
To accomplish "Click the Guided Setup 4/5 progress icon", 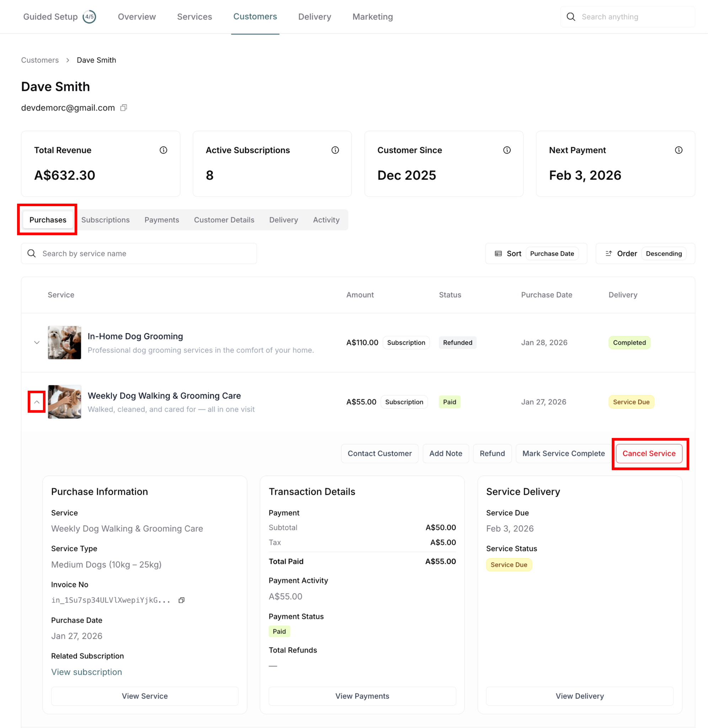I will (89, 17).
